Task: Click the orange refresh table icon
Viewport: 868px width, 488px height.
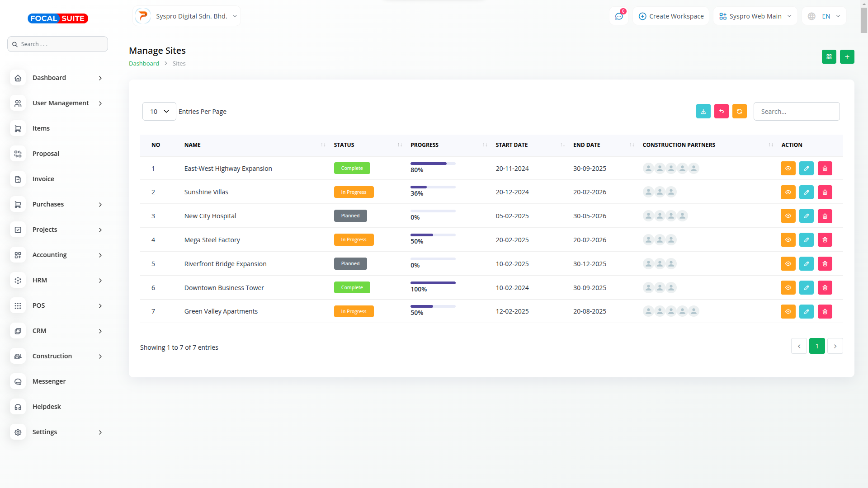Action: [x=739, y=111]
